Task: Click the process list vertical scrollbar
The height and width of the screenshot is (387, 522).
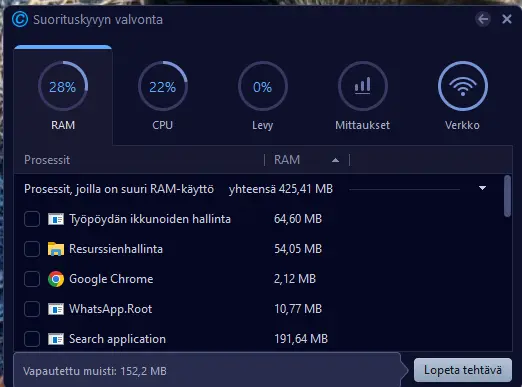Action: pyautogui.click(x=507, y=197)
